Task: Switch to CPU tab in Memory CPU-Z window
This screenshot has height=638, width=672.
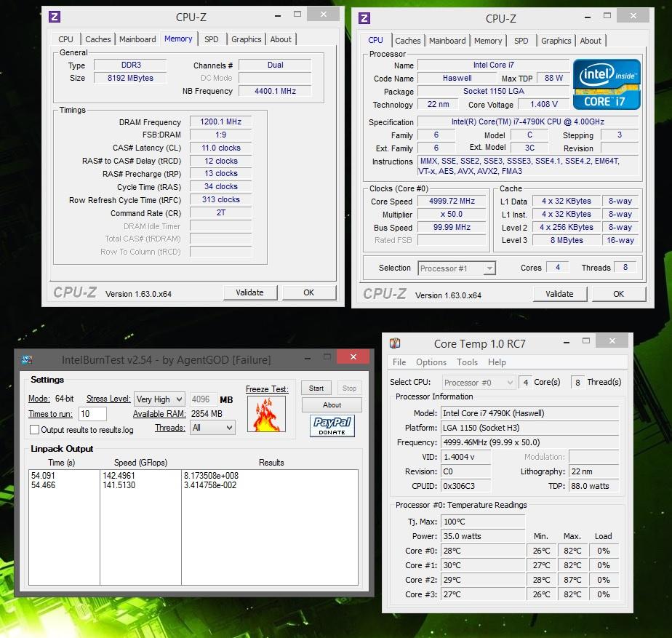Action: point(65,39)
